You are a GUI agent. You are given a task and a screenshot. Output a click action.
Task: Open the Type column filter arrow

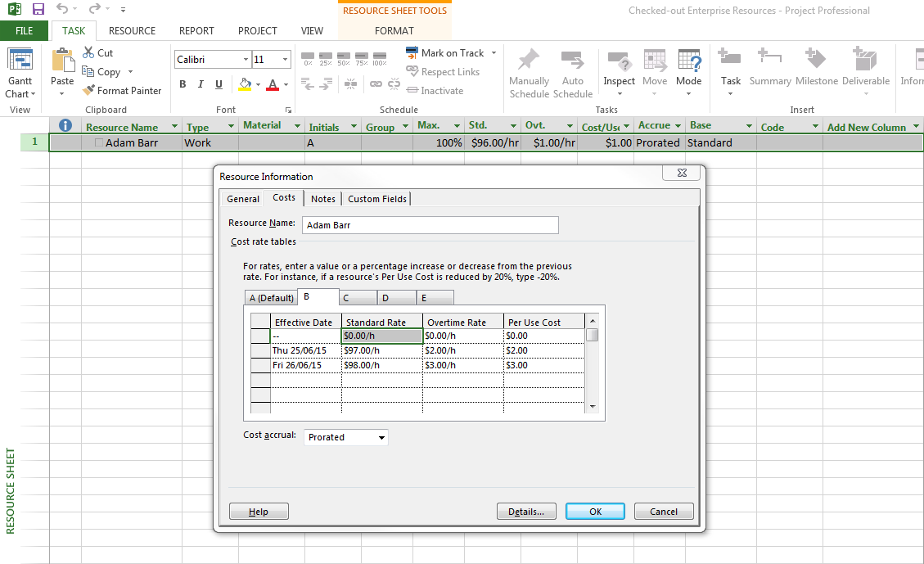pyautogui.click(x=231, y=126)
